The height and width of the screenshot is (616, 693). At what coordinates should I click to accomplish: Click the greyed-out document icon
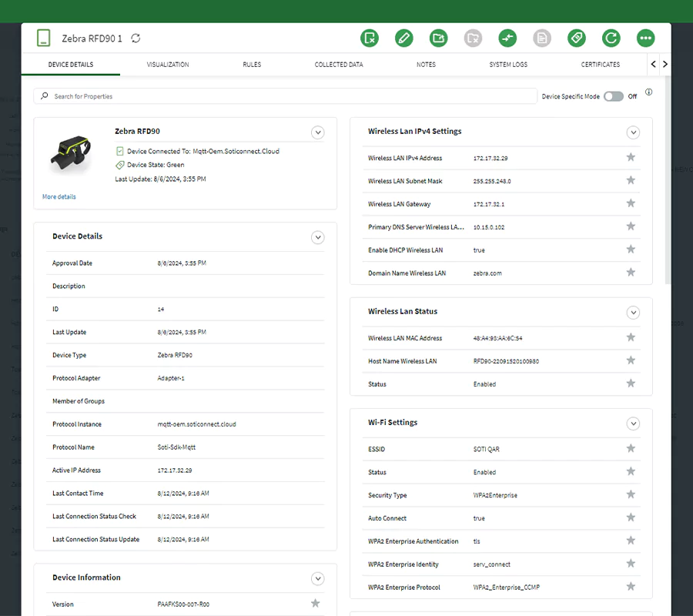(x=542, y=38)
